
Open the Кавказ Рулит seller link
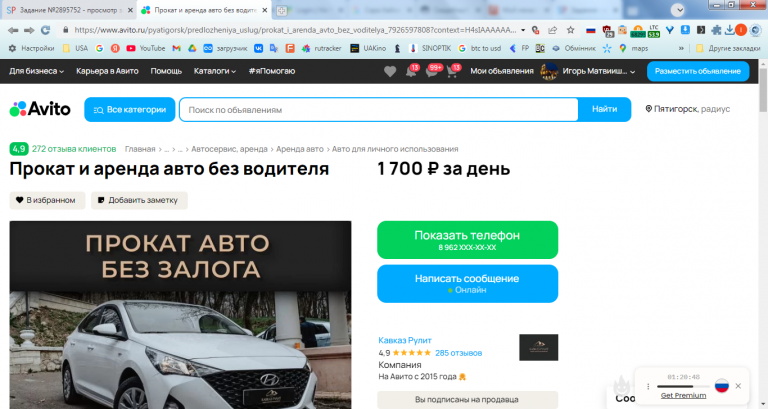tap(405, 340)
